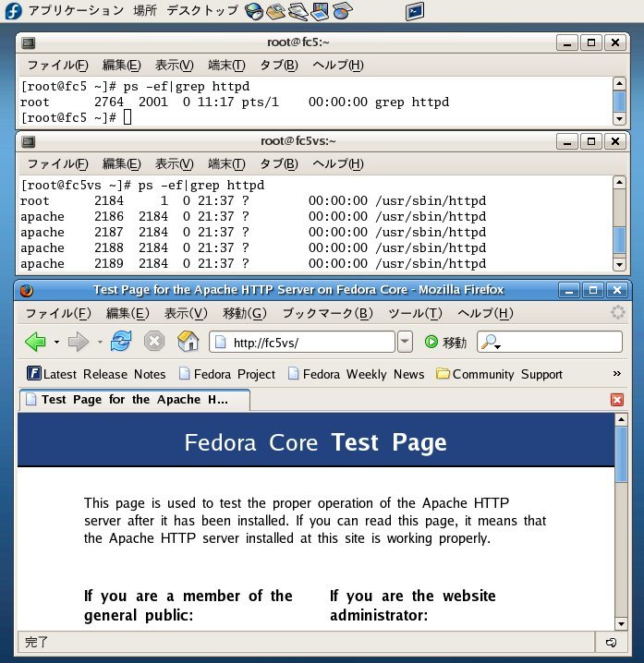
Task: Go forward with the grey arrow
Action: pyautogui.click(x=79, y=342)
